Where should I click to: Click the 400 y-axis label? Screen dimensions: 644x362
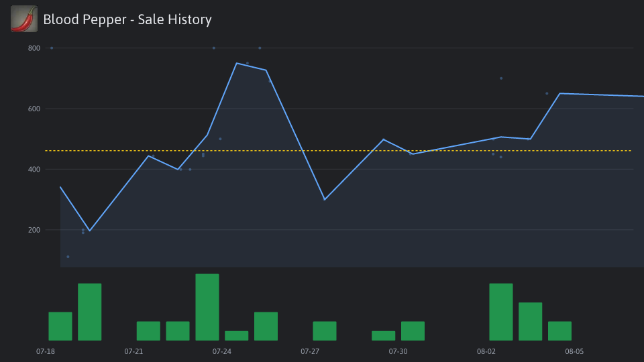[34, 169]
